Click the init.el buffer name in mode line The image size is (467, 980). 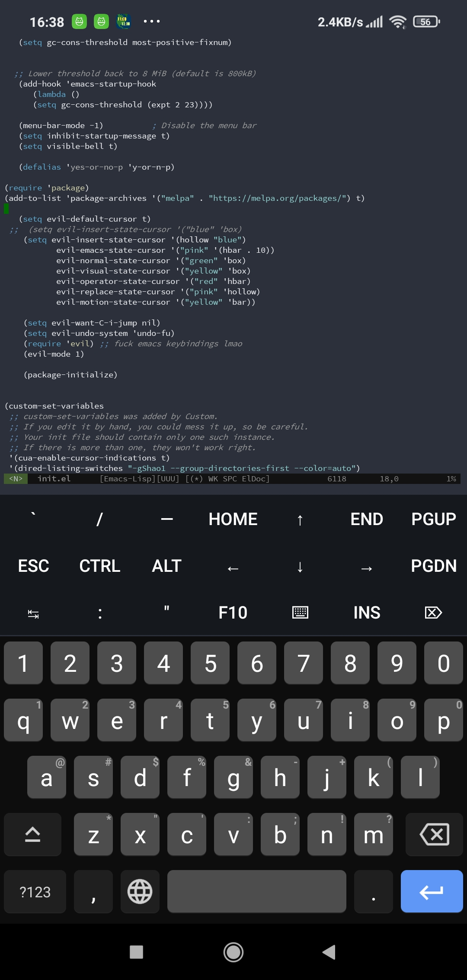(x=54, y=479)
